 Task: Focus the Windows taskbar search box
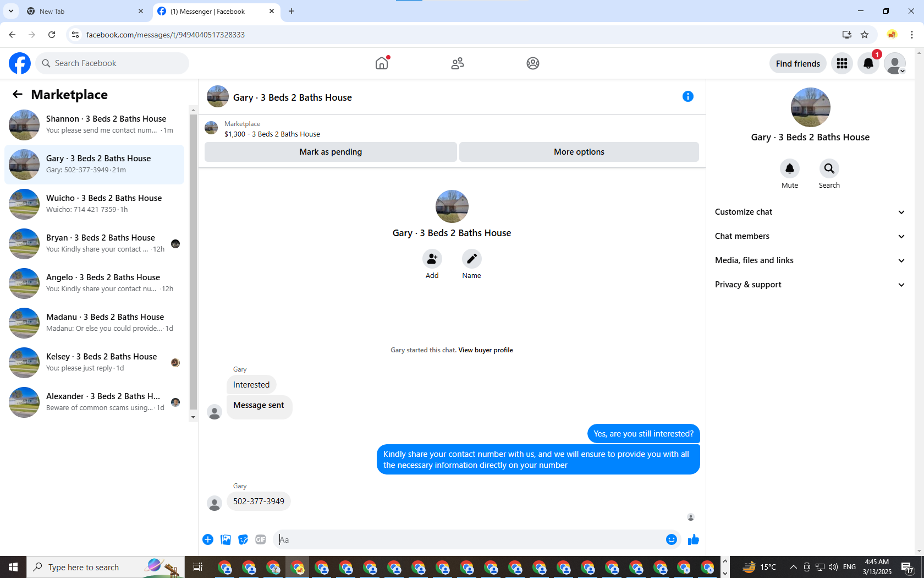coord(106,567)
